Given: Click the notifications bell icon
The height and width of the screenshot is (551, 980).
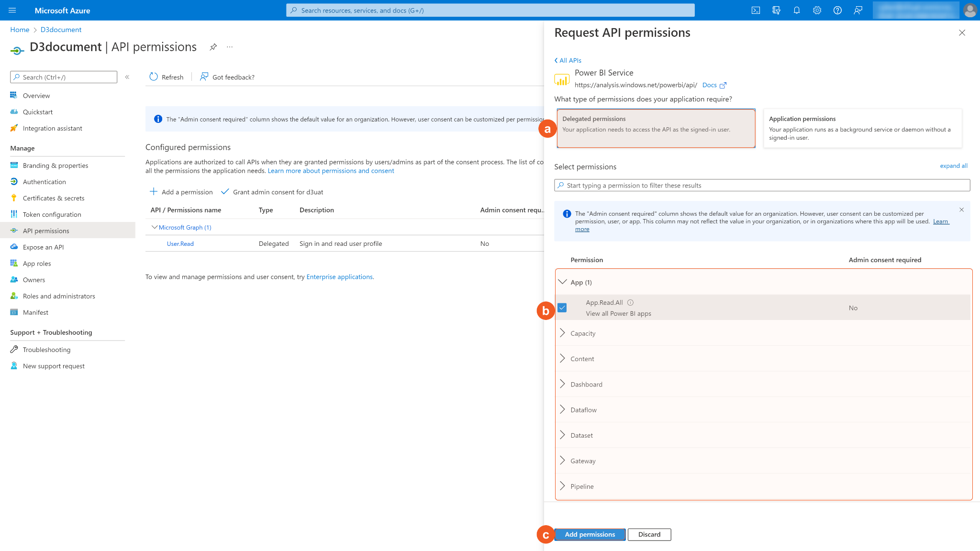Looking at the screenshot, I should (797, 10).
